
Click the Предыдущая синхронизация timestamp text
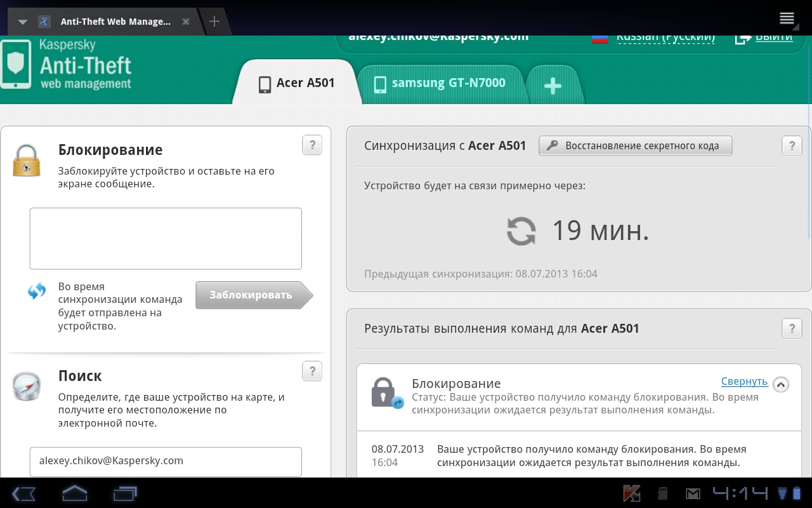[x=481, y=274]
